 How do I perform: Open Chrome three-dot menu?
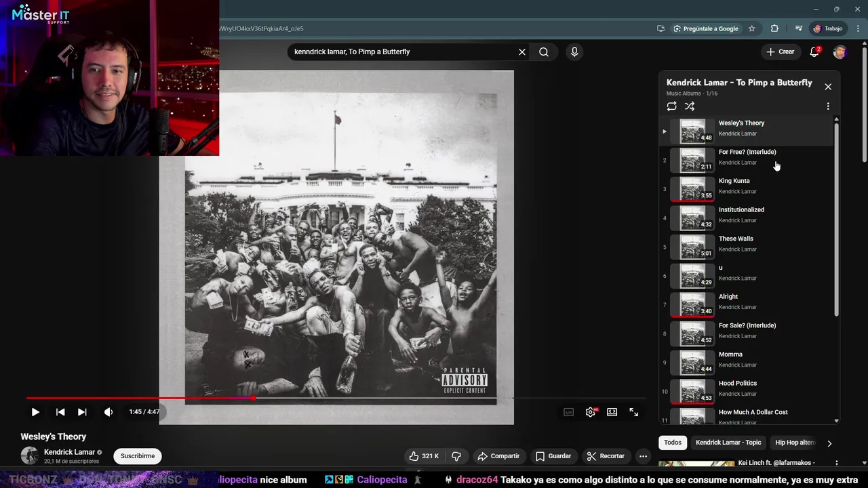click(x=858, y=28)
